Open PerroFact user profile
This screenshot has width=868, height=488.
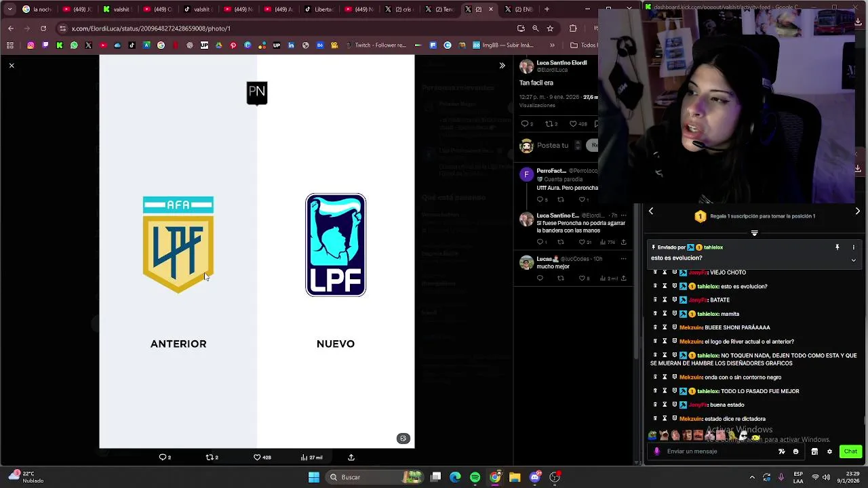click(x=551, y=171)
